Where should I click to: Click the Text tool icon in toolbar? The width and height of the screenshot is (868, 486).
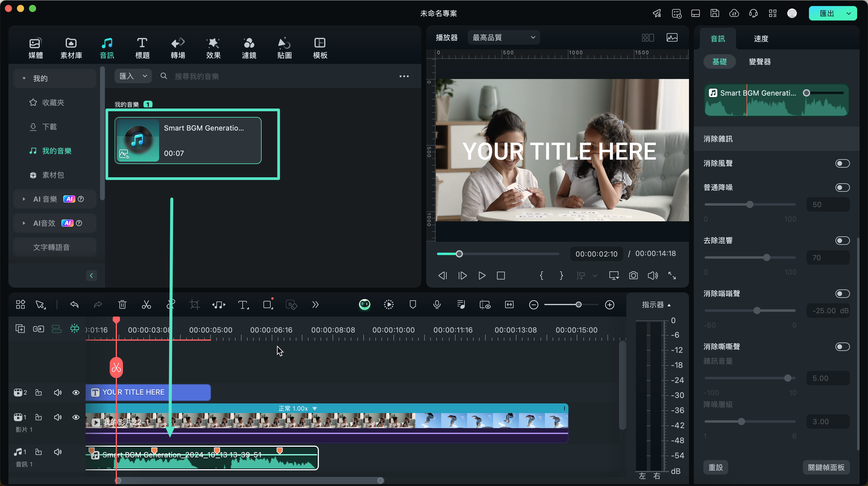pyautogui.click(x=243, y=305)
